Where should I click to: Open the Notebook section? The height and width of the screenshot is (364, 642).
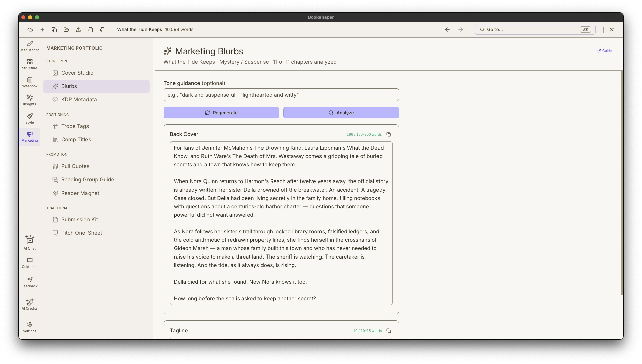(x=30, y=82)
